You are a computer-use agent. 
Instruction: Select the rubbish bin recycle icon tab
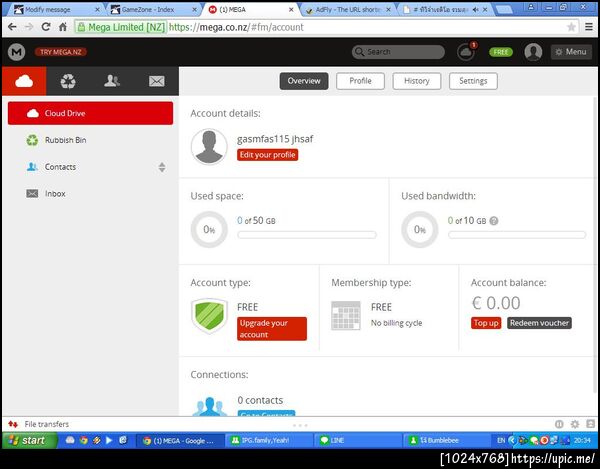click(68, 81)
